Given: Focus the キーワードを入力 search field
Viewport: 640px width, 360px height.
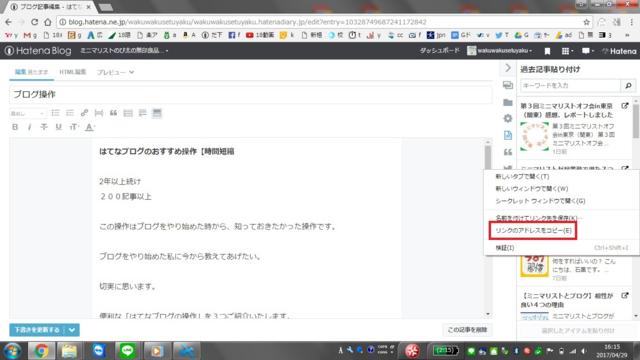Looking at the screenshot, I should (570, 85).
